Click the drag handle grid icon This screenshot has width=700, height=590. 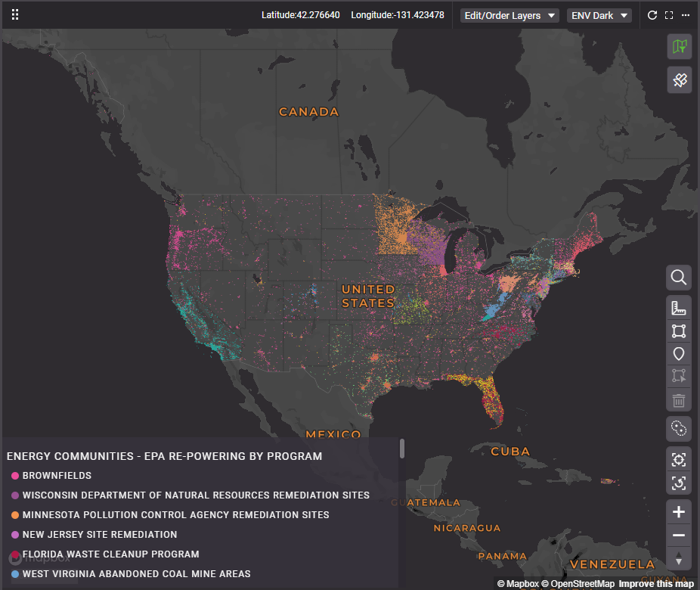[15, 15]
